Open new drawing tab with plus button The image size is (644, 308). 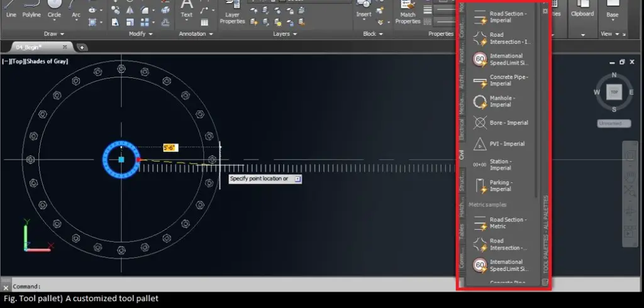[x=82, y=47]
